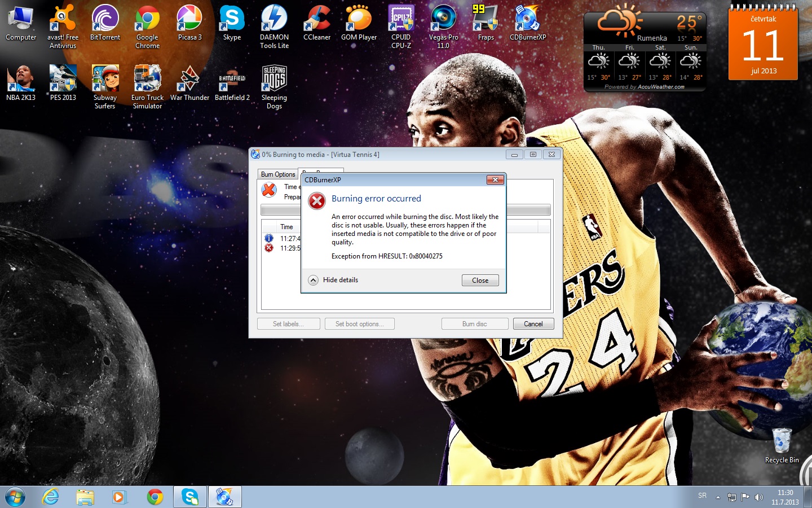Click the HRESULT exception code text
812x508 pixels.
point(387,256)
